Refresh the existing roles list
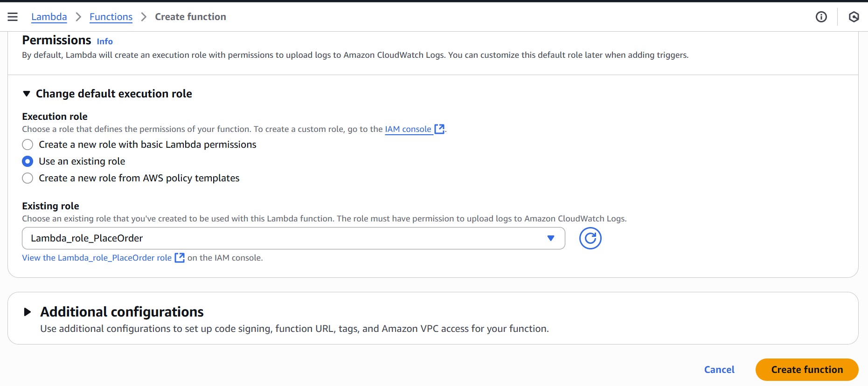This screenshot has width=868, height=386. click(x=590, y=238)
